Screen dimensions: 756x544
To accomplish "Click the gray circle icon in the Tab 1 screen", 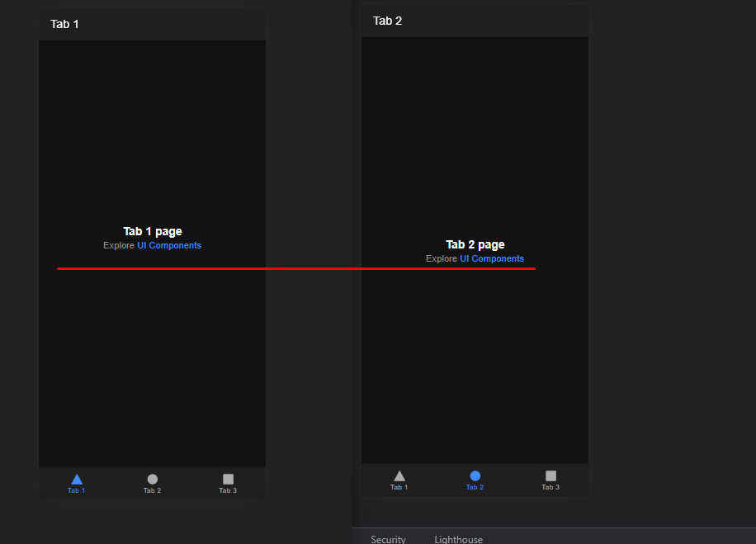I will (153, 479).
